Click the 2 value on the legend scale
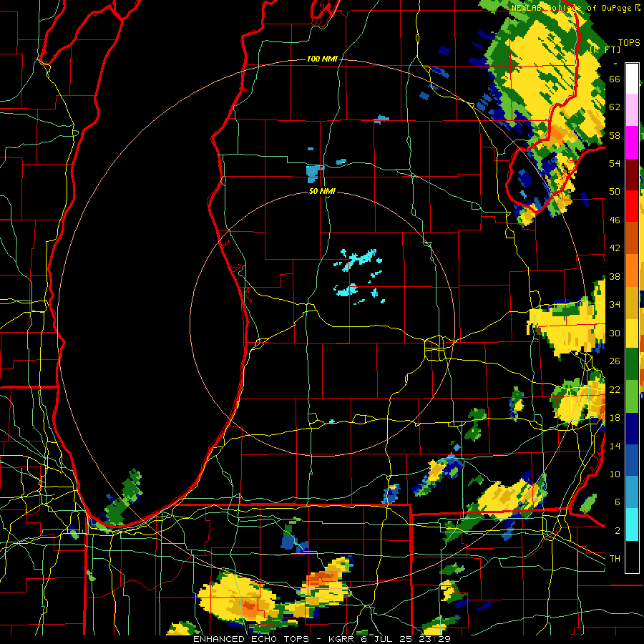Screen dimensions: 644x644 click(618, 531)
